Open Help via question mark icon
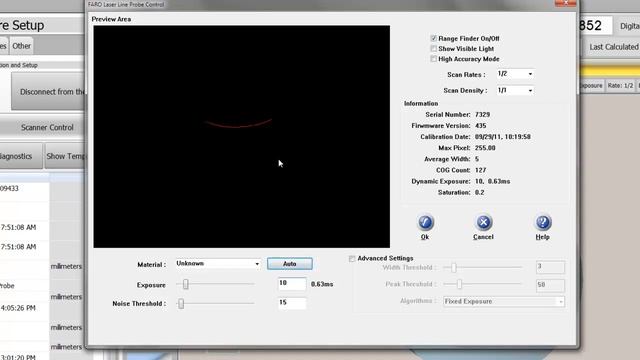The width and height of the screenshot is (640, 360). click(x=542, y=222)
